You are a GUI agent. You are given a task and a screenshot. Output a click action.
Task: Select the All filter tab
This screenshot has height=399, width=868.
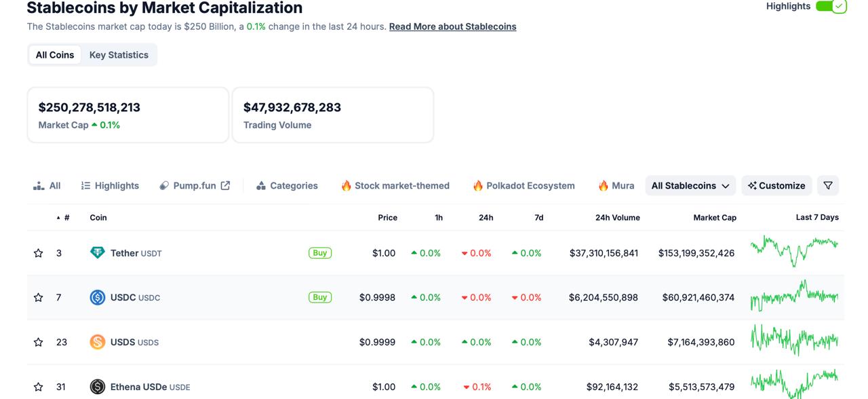click(47, 186)
